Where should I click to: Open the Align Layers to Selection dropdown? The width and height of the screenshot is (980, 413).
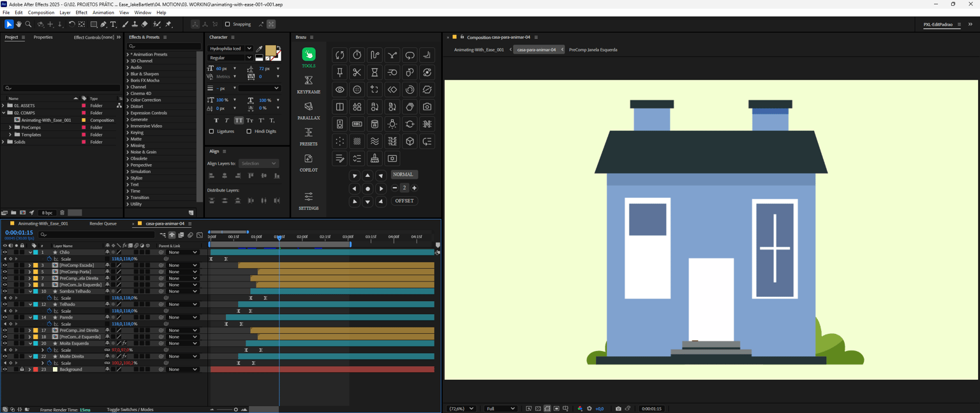tap(258, 163)
